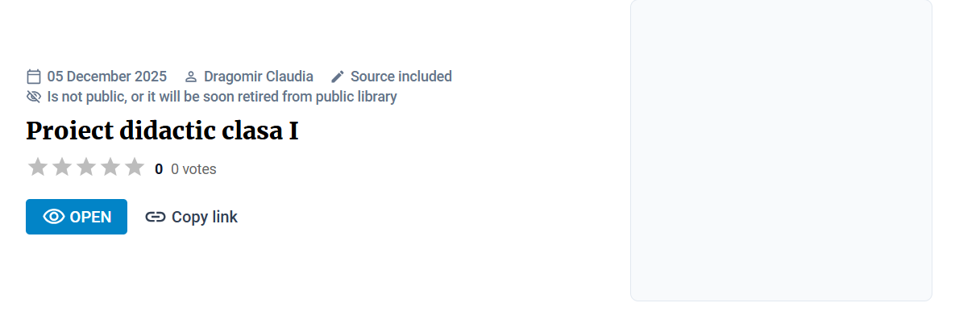Open the project with the OPEN button
The height and width of the screenshot is (332, 980).
(77, 217)
